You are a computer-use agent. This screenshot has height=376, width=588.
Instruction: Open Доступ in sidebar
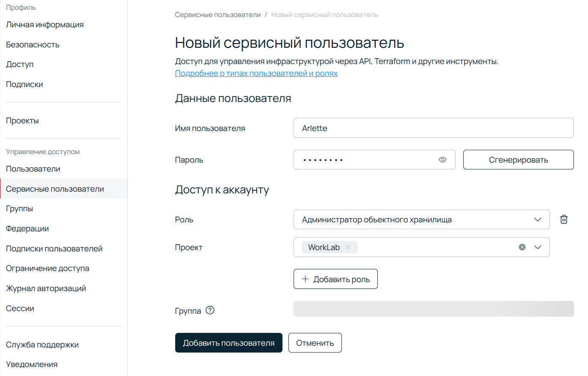pyautogui.click(x=20, y=64)
